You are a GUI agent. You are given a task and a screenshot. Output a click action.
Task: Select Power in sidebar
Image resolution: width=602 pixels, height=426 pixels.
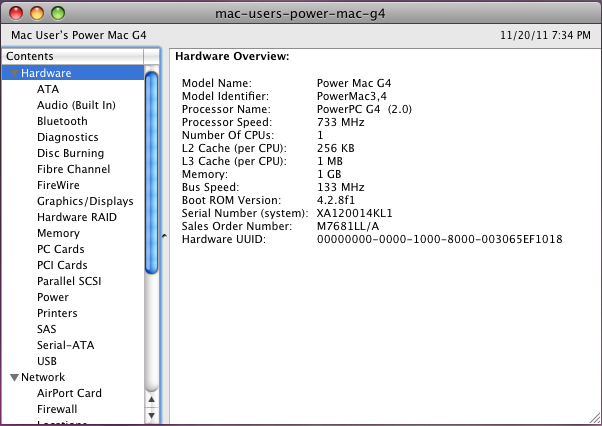point(53,297)
